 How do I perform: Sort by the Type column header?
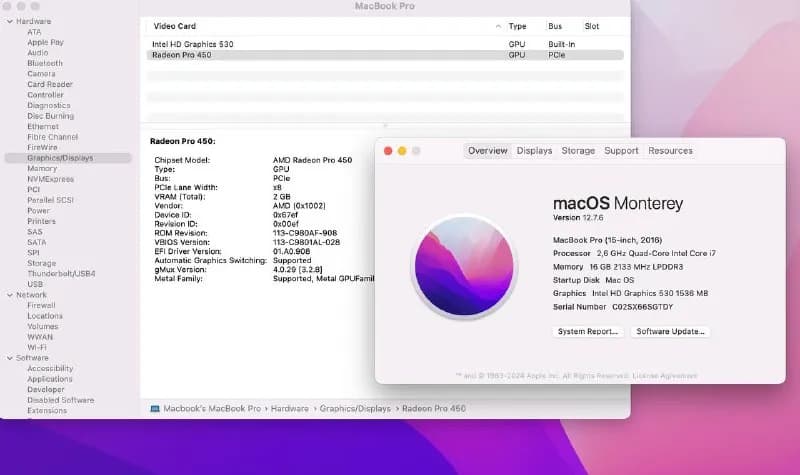(517, 26)
